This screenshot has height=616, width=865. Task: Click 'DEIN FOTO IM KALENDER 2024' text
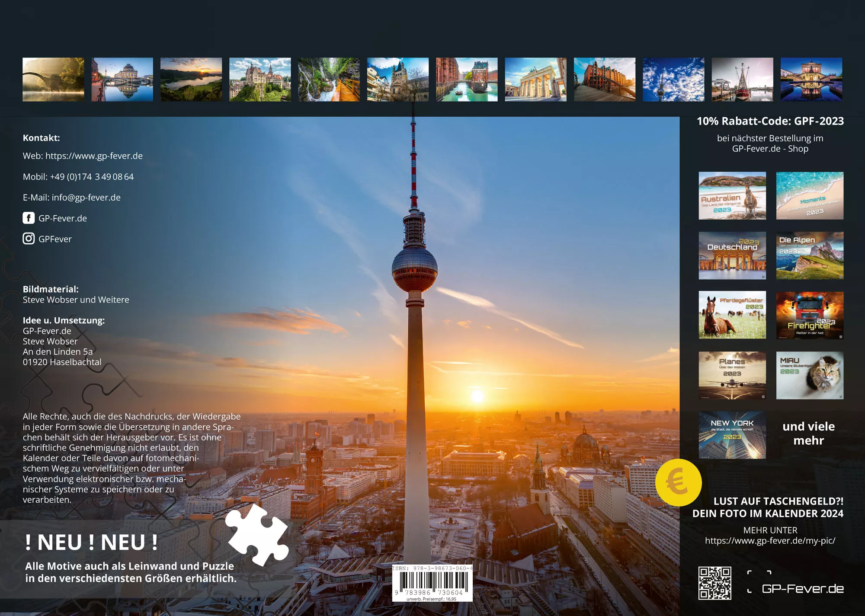point(768,514)
